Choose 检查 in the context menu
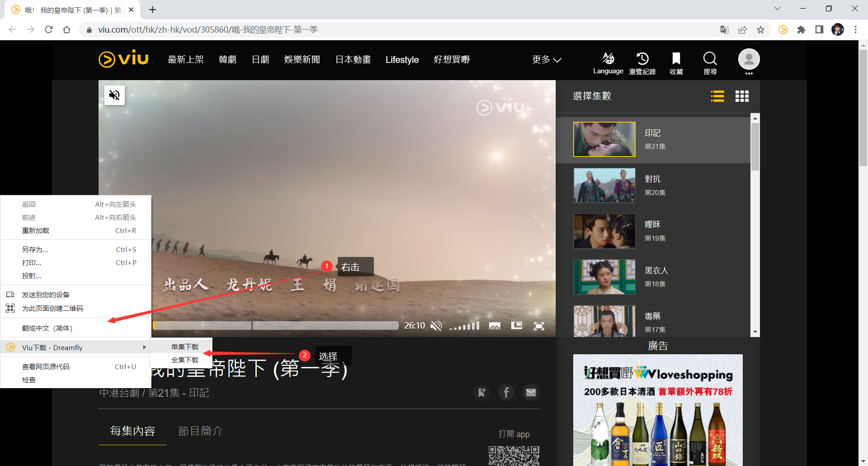 click(76, 380)
